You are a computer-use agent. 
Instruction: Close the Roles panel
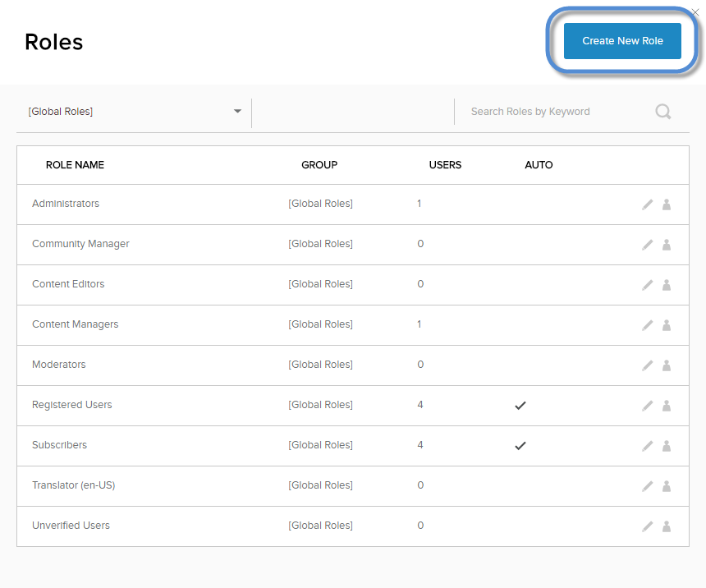pos(695,11)
